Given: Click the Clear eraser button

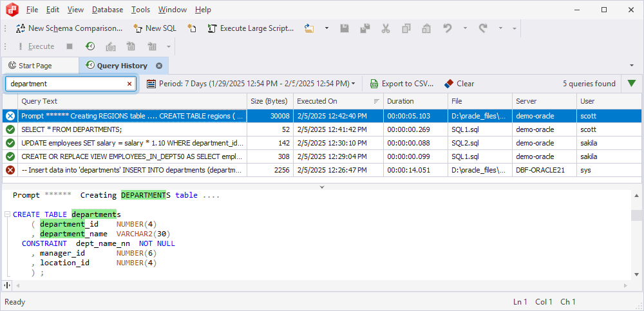Looking at the screenshot, I should 460,84.
